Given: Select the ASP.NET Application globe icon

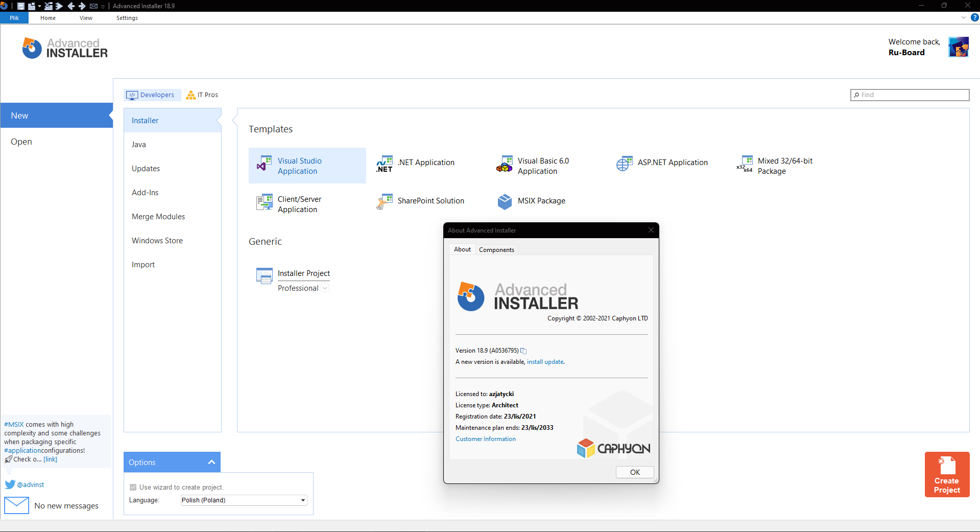Looking at the screenshot, I should (624, 164).
